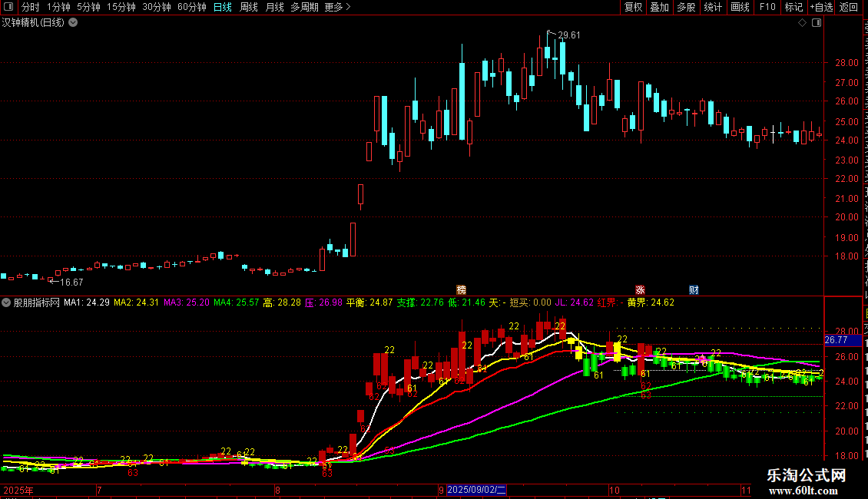The image size is (868, 499).
Task: Click the MA4: 25.57 indicator value
Action: [x=237, y=302]
